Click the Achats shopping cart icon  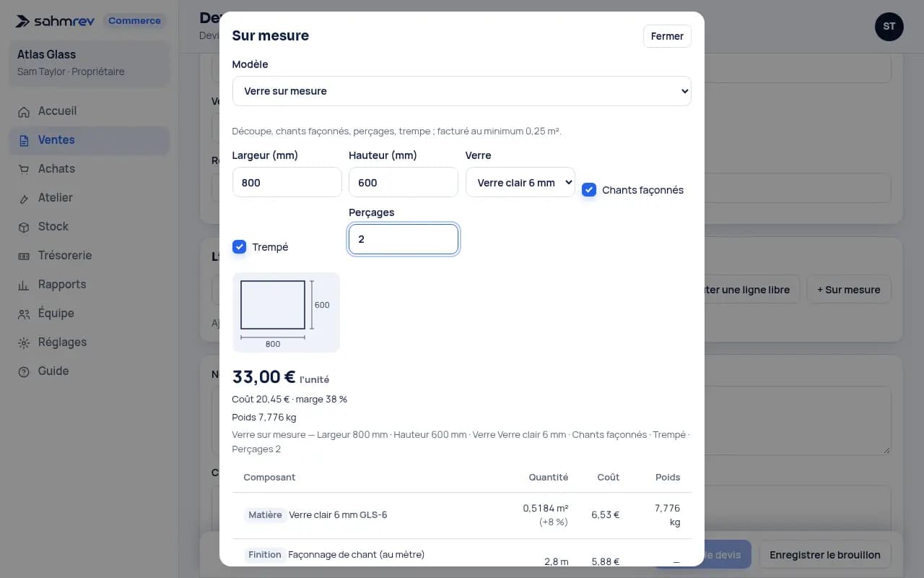point(24,169)
